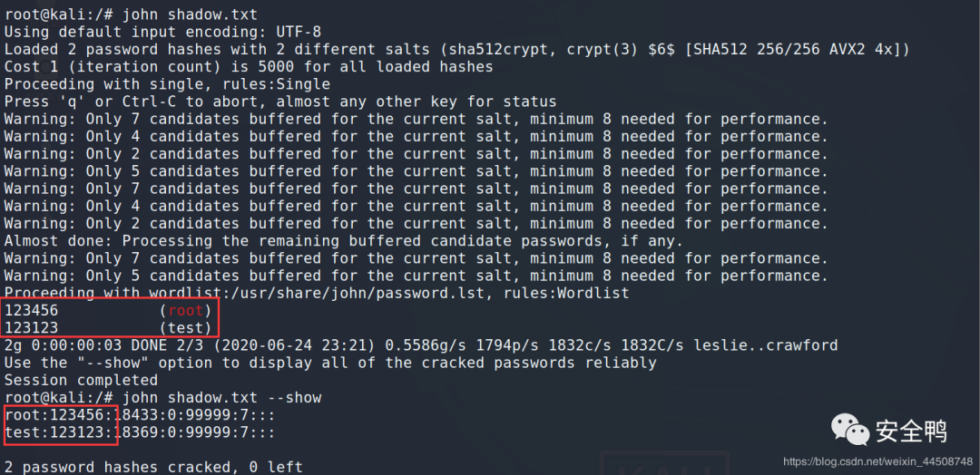
Task: Click the "test:123123" entry in --show output
Action: pos(58,432)
